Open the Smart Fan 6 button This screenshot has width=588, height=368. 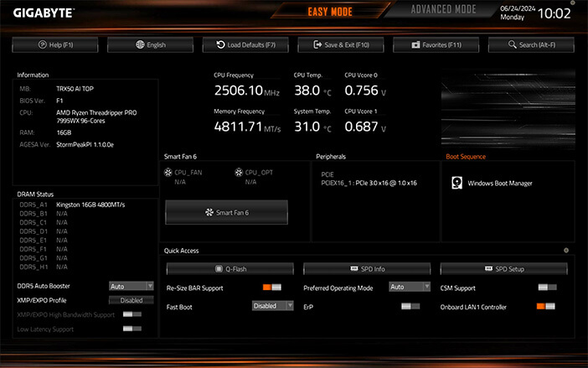(x=226, y=212)
